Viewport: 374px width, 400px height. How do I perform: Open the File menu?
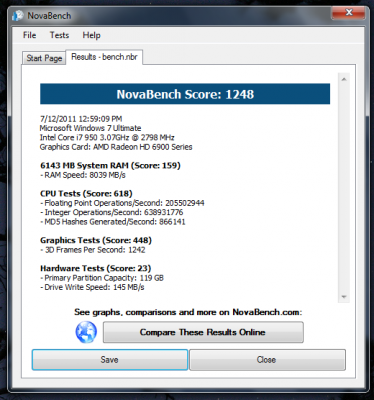[x=29, y=35]
